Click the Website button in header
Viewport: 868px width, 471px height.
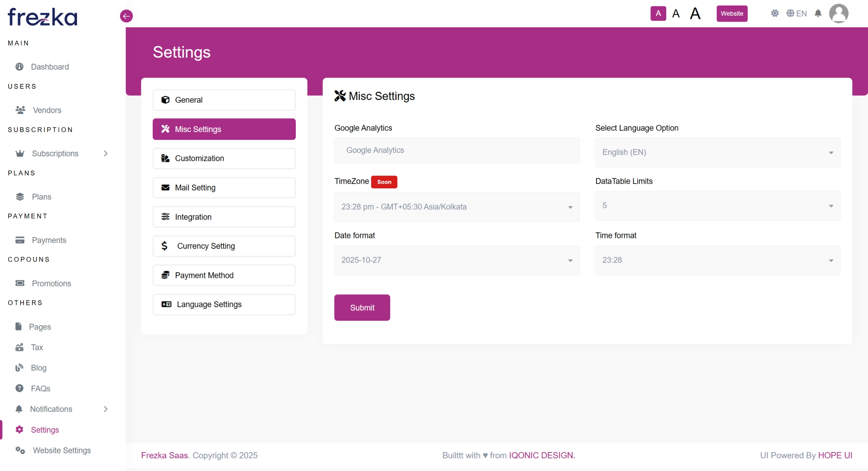[732, 14]
